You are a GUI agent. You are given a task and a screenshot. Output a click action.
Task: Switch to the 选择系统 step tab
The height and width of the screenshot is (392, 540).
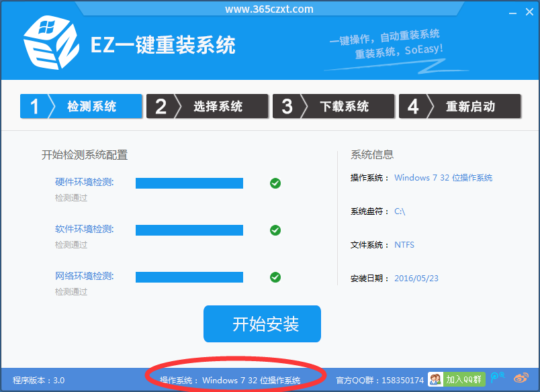[207, 105]
